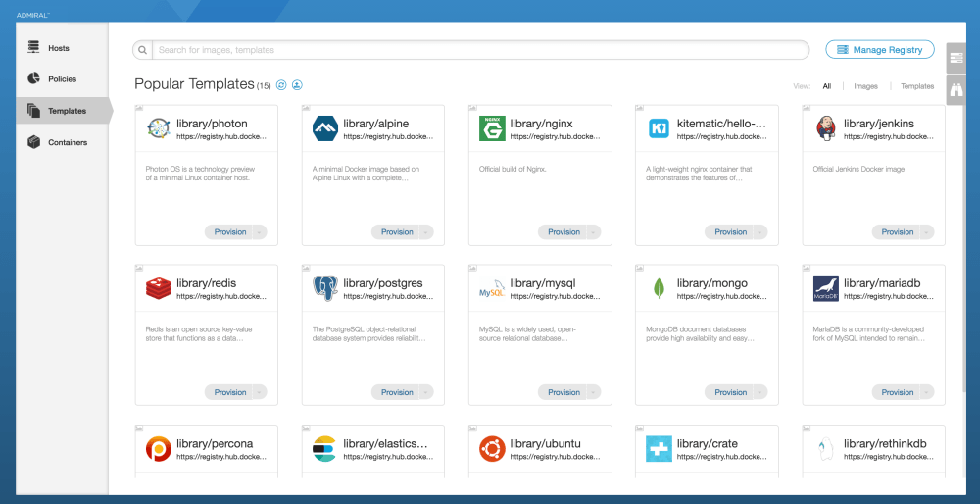Click the magnifier icon in search bar
This screenshot has width=980, height=504.
coord(143,50)
